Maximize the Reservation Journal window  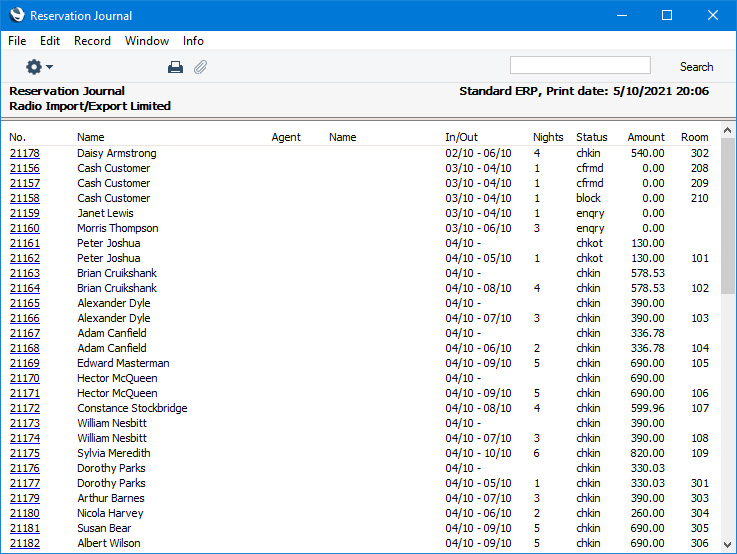pyautogui.click(x=666, y=15)
